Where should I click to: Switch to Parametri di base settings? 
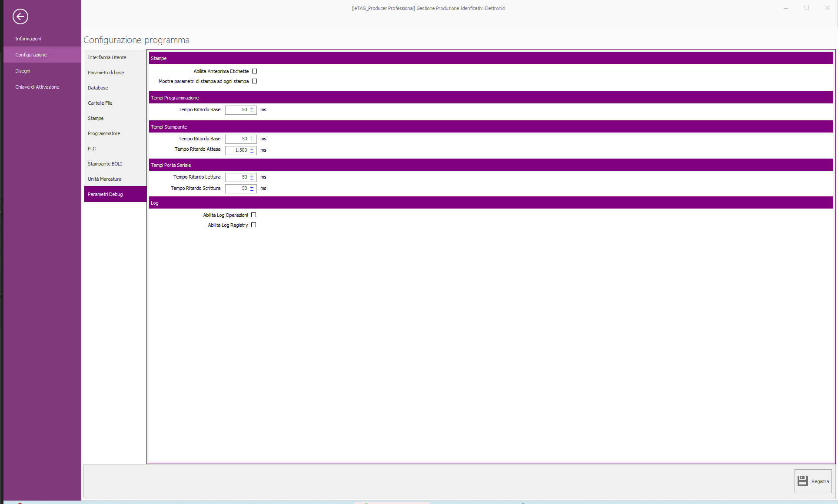coord(115,73)
